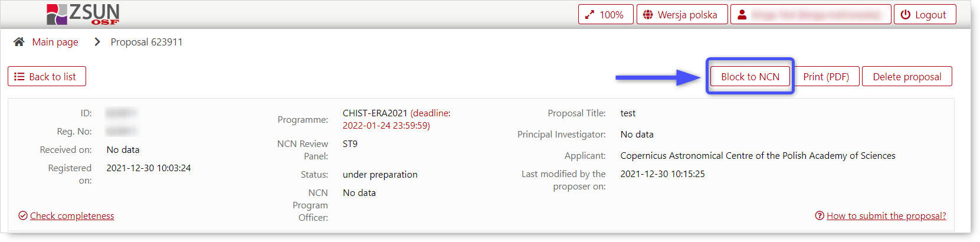Viewport: 980px width, 242px height.
Task: Print the proposal as PDF
Action: pyautogui.click(x=826, y=77)
